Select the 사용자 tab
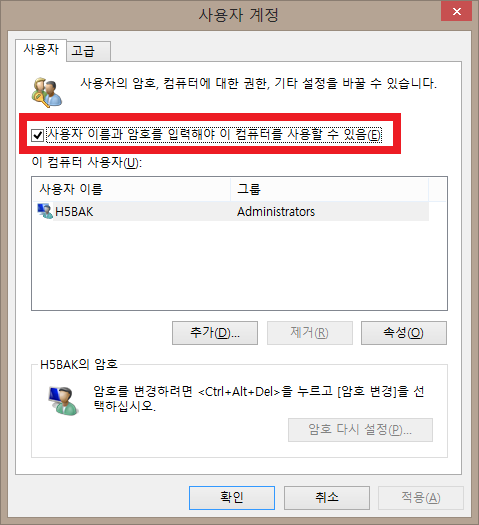The width and height of the screenshot is (479, 525). coord(41,50)
